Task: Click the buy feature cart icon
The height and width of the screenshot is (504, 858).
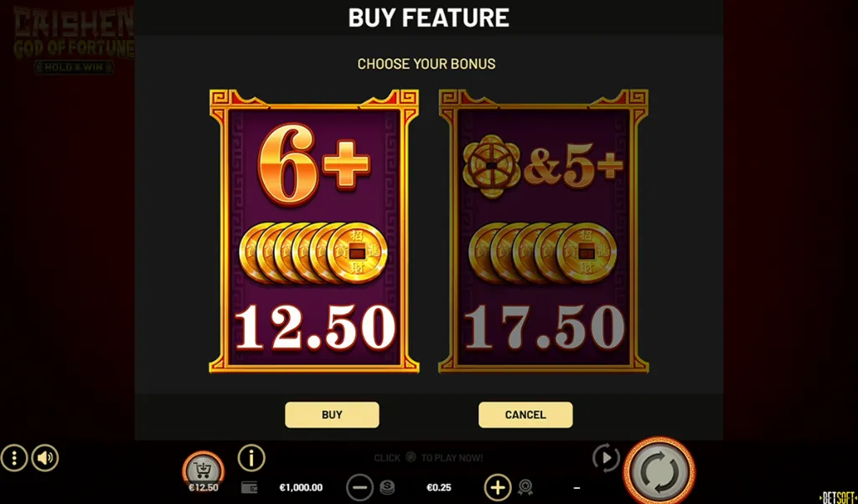Action: [203, 469]
